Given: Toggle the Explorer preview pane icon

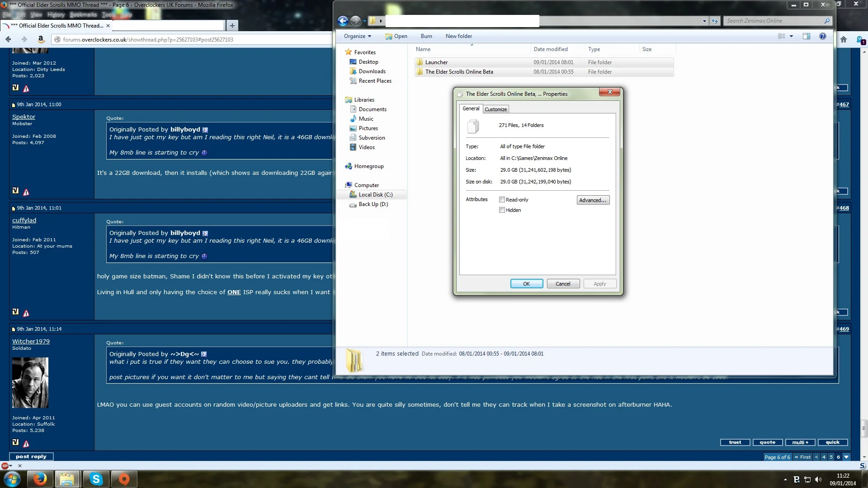Looking at the screenshot, I should 807,36.
